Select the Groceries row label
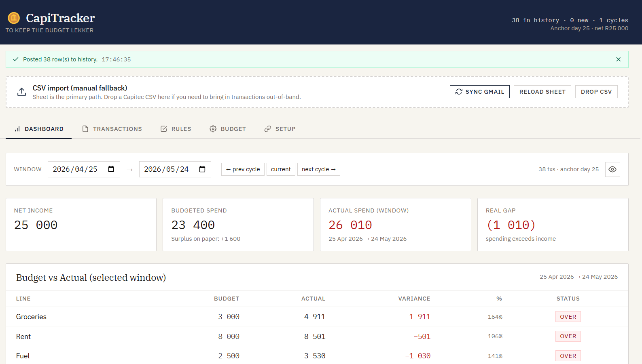642x364 pixels. click(31, 317)
